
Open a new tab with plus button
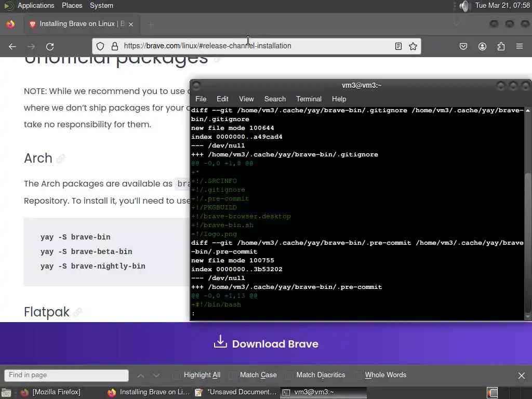tap(151, 24)
